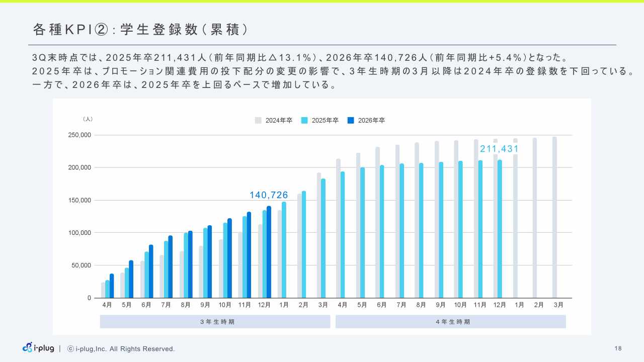Screen dimensions: 644x362
Task: Click the 2026年卒 dark blue legend swatch
Action: click(351, 121)
